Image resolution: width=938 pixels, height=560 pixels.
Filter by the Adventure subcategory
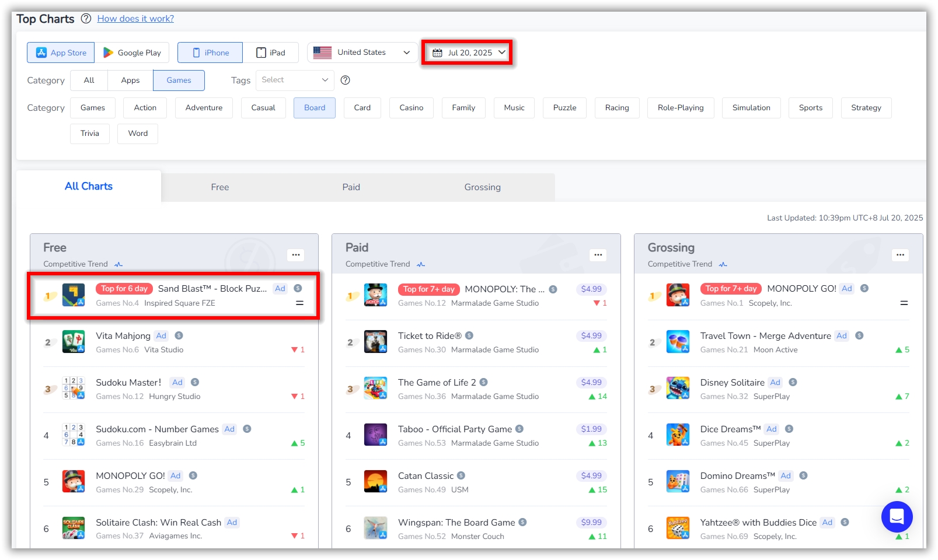(204, 108)
